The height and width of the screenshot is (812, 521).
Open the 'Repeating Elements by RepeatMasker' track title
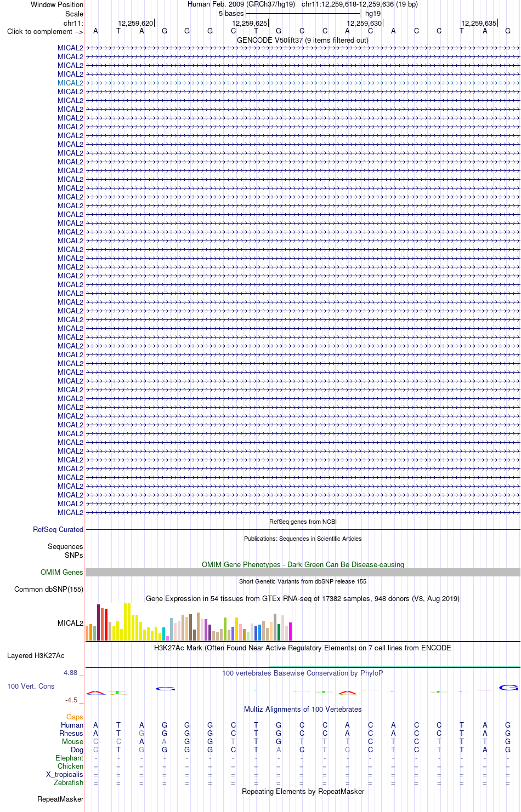tap(303, 791)
